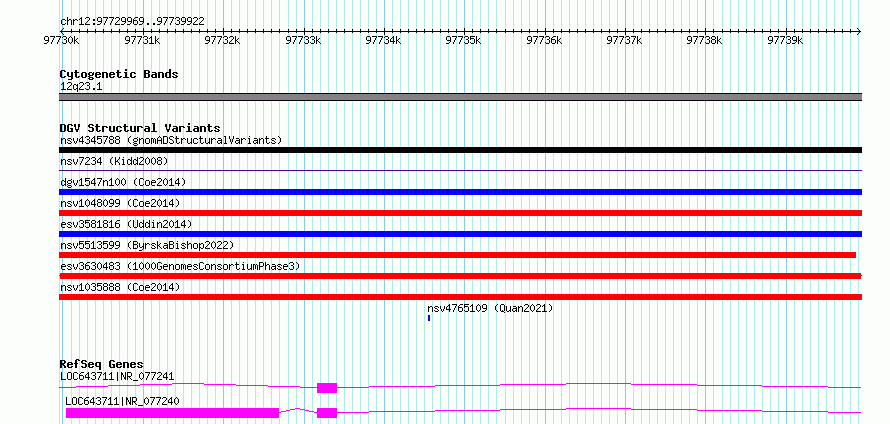The width and height of the screenshot is (890, 424).
Task: Click the 97733k ruler tick label
Action: pyautogui.click(x=303, y=41)
